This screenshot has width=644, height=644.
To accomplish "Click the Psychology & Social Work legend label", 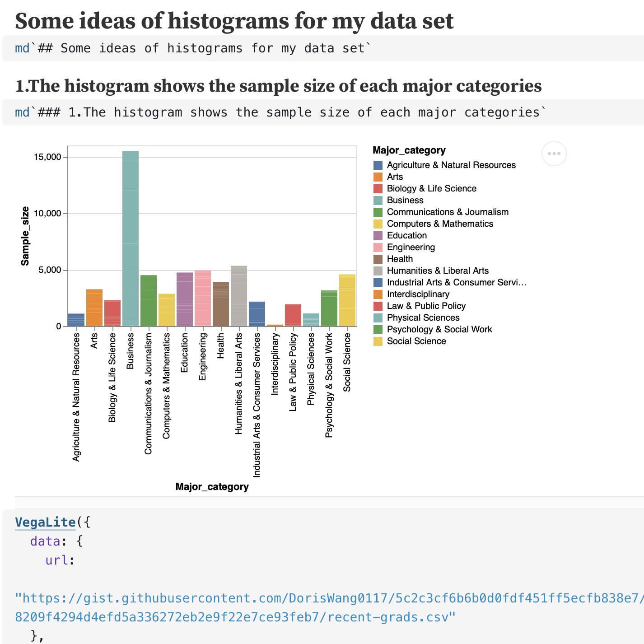I will tap(439, 330).
